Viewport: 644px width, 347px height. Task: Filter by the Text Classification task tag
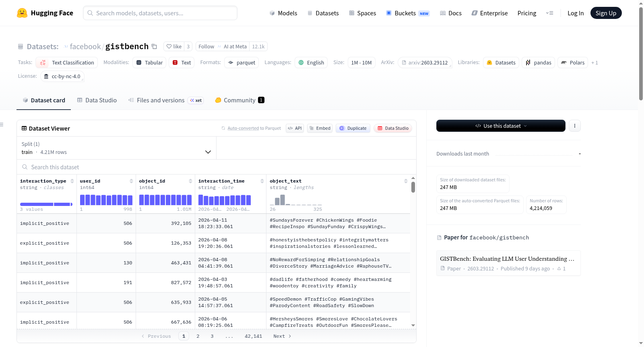(67, 62)
